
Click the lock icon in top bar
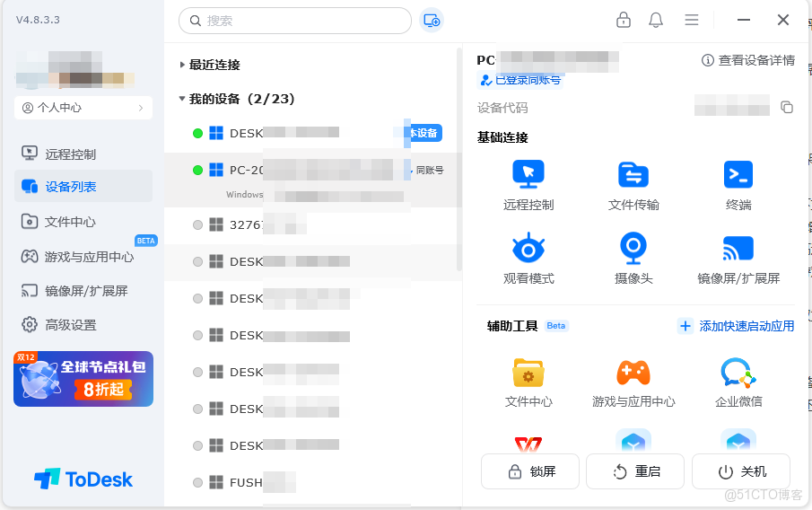[624, 21]
